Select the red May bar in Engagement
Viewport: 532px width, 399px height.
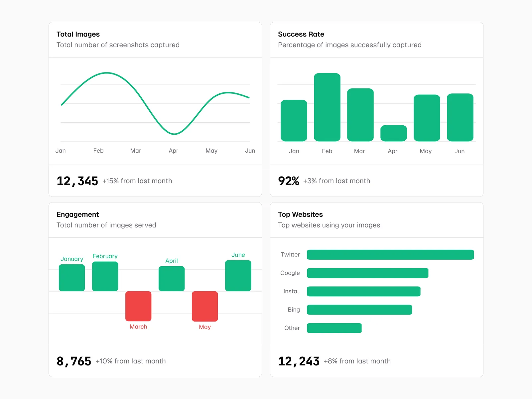(205, 306)
